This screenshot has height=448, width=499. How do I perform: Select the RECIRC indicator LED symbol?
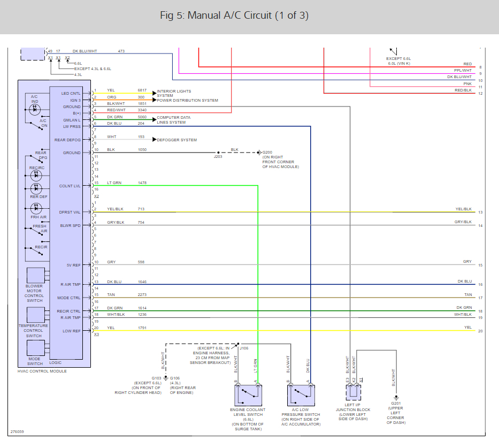[x=36, y=175]
